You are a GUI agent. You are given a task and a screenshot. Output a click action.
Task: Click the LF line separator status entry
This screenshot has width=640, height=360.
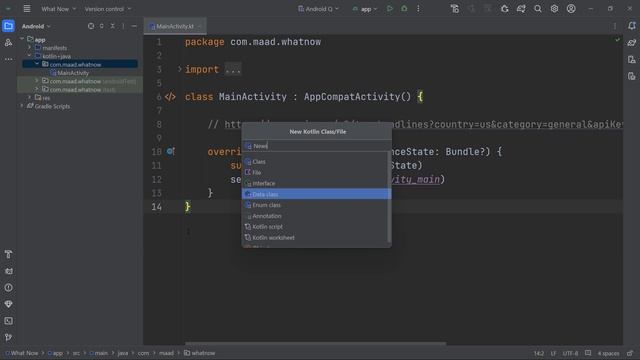point(553,353)
